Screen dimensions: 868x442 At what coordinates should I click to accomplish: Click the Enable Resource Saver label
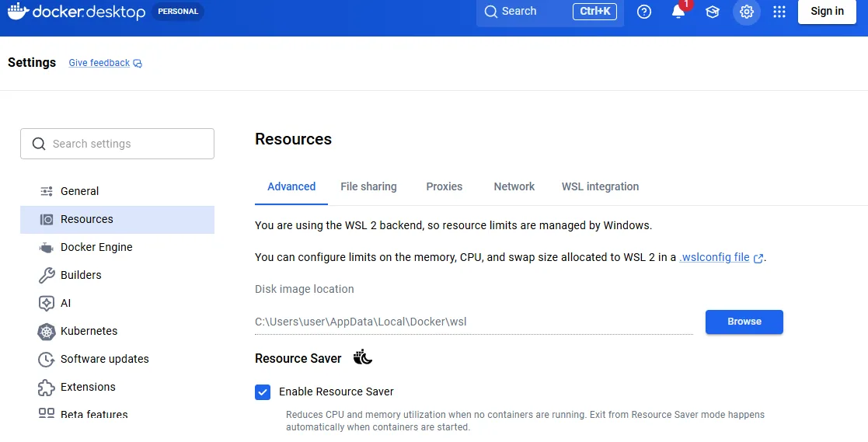[336, 392]
